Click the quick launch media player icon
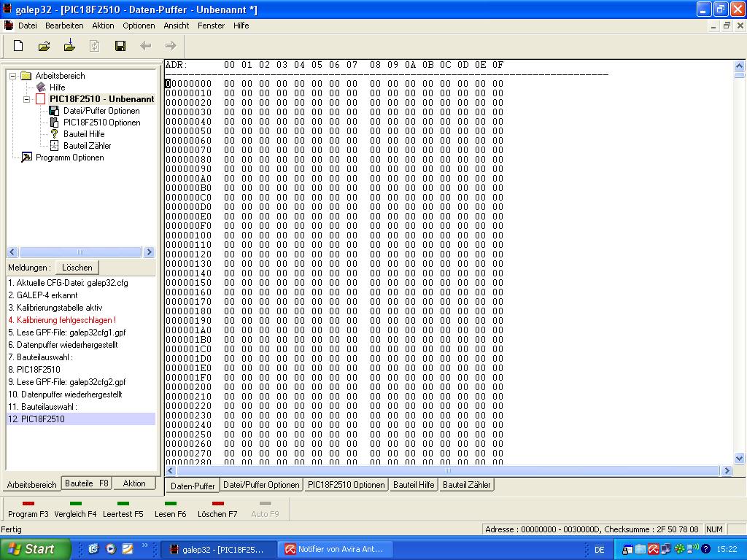 [x=111, y=549]
